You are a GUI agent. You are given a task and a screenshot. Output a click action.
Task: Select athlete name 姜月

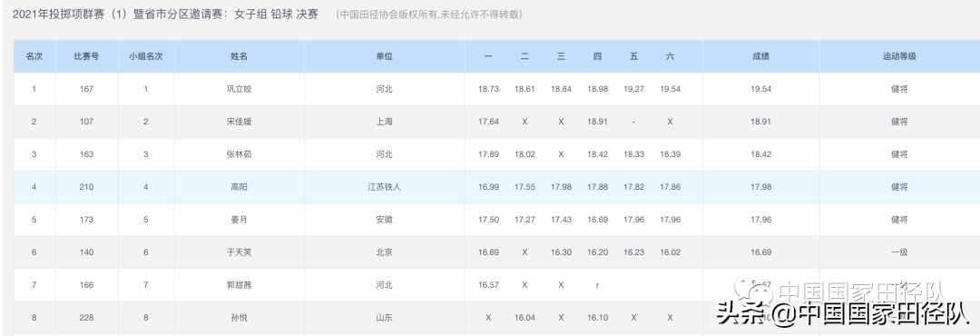coord(240,220)
